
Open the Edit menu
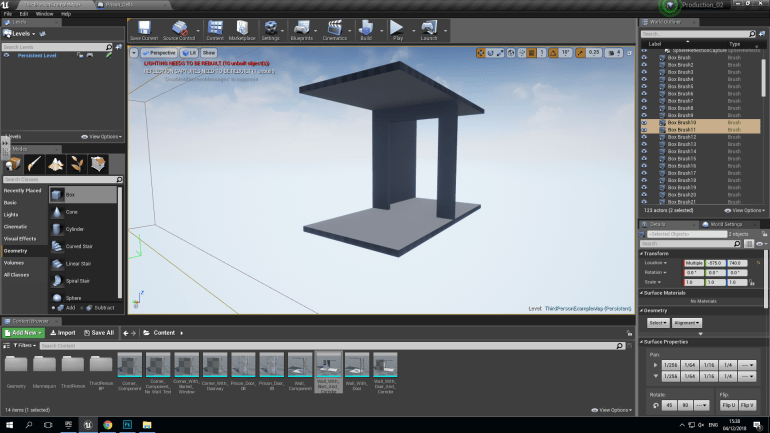(24, 14)
